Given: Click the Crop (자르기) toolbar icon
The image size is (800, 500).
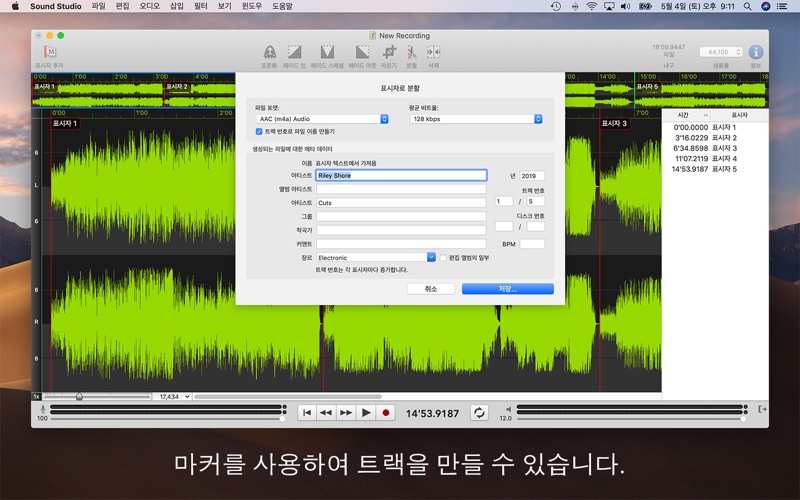Looking at the screenshot, I should tap(389, 52).
